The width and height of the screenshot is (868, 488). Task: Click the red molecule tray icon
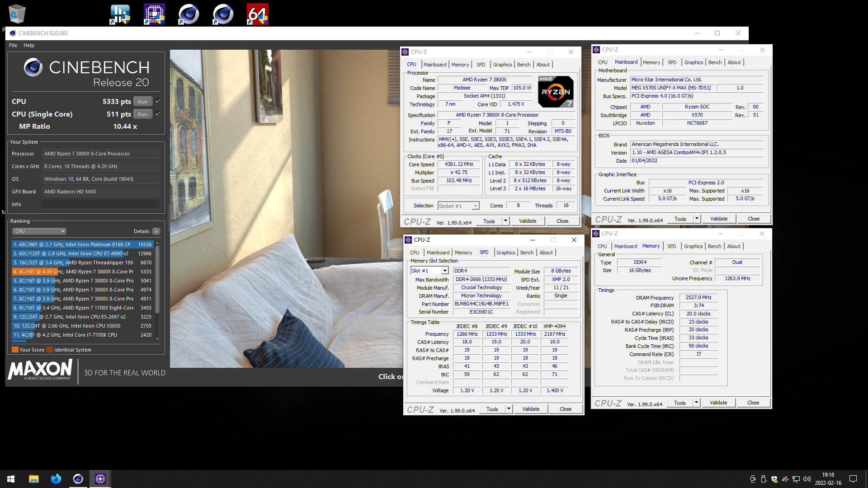(x=785, y=479)
